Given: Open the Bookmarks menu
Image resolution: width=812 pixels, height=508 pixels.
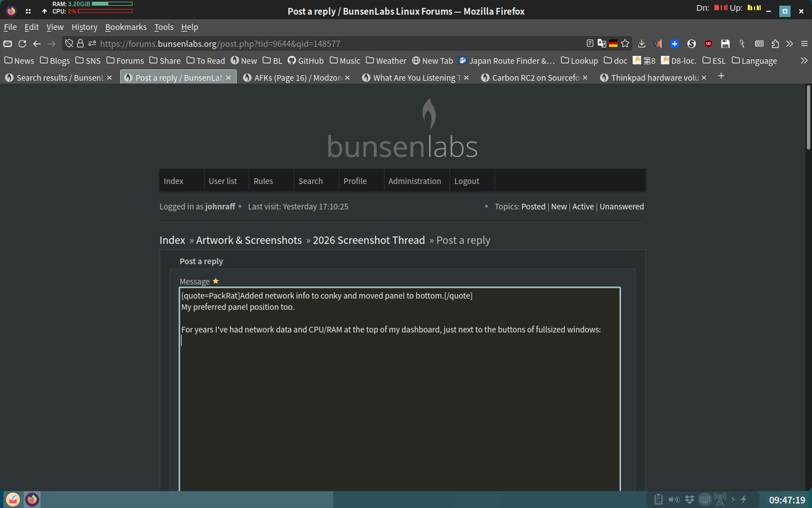Looking at the screenshot, I should (x=126, y=27).
